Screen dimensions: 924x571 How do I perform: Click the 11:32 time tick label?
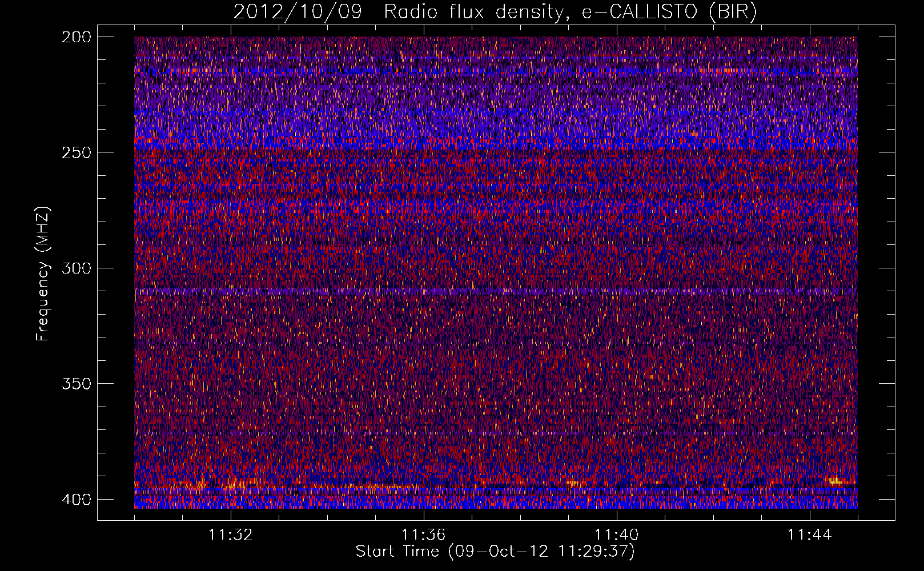[x=231, y=535]
